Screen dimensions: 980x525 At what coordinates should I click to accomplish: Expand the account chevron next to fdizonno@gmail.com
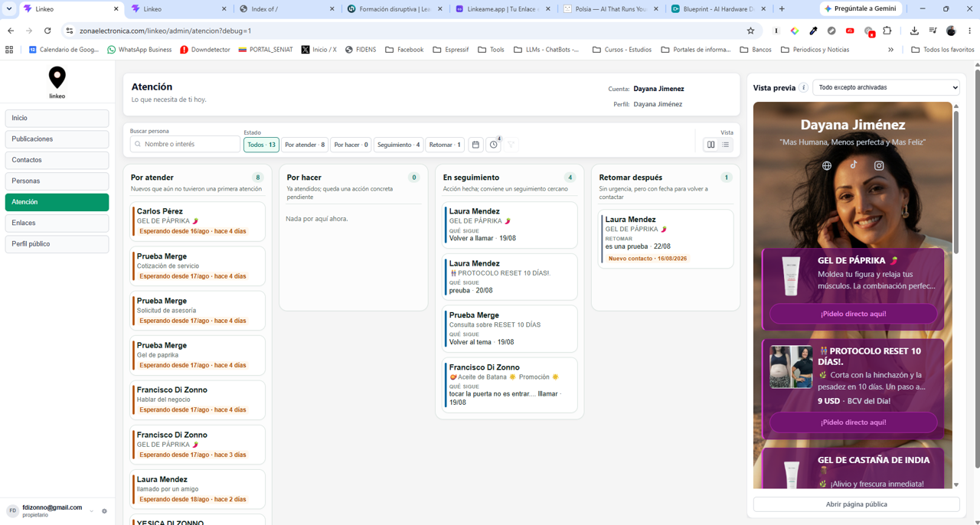pyautogui.click(x=92, y=511)
